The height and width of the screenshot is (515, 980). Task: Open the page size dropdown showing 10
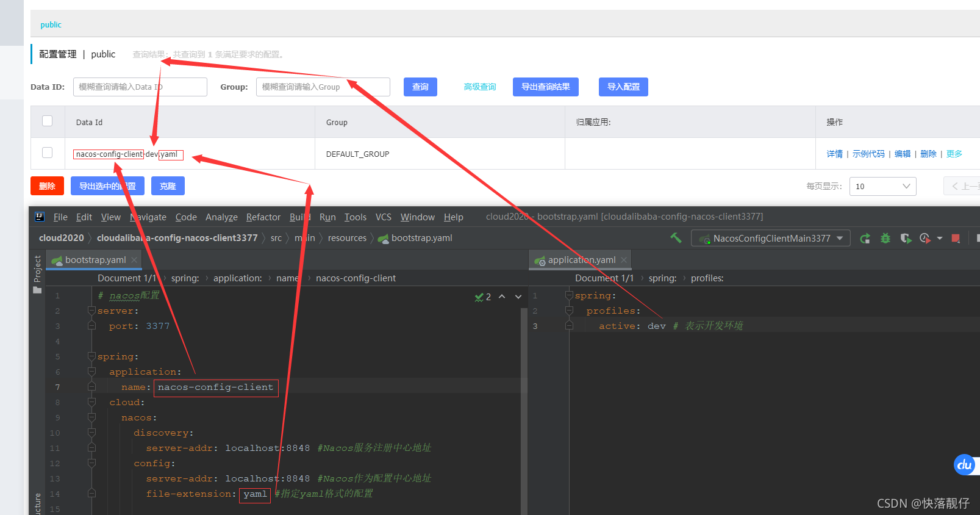[882, 186]
